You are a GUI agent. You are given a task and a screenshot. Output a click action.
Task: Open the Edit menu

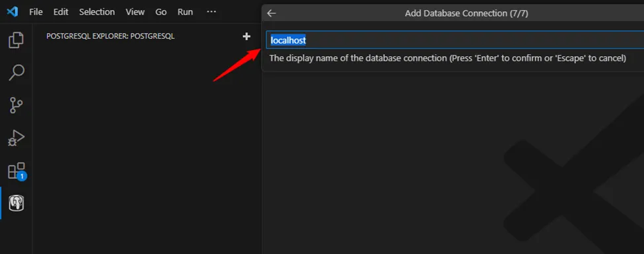click(x=61, y=12)
